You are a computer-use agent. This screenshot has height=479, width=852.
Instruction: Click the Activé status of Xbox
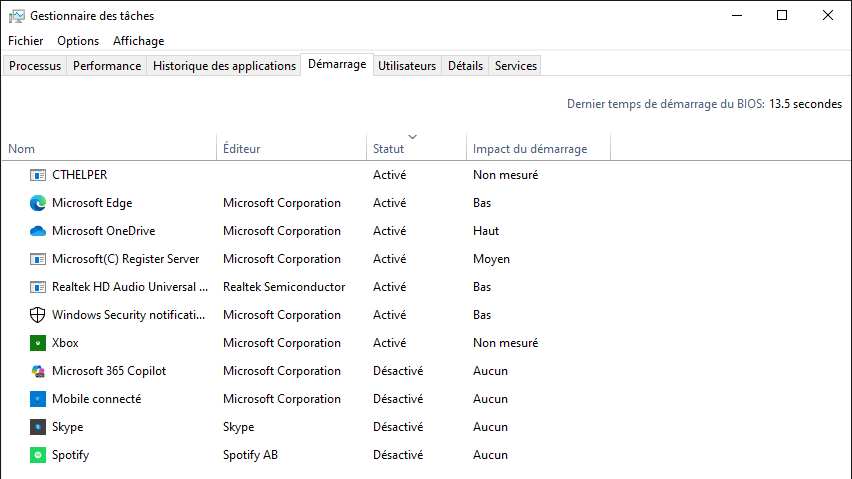click(389, 343)
